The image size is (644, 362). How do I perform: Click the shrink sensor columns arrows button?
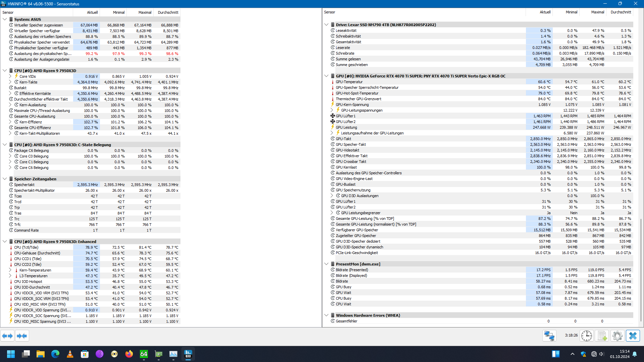pos(22,336)
